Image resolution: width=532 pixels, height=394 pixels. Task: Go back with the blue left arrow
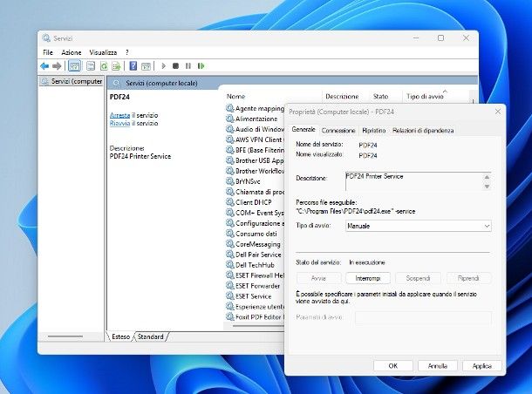click(x=44, y=66)
